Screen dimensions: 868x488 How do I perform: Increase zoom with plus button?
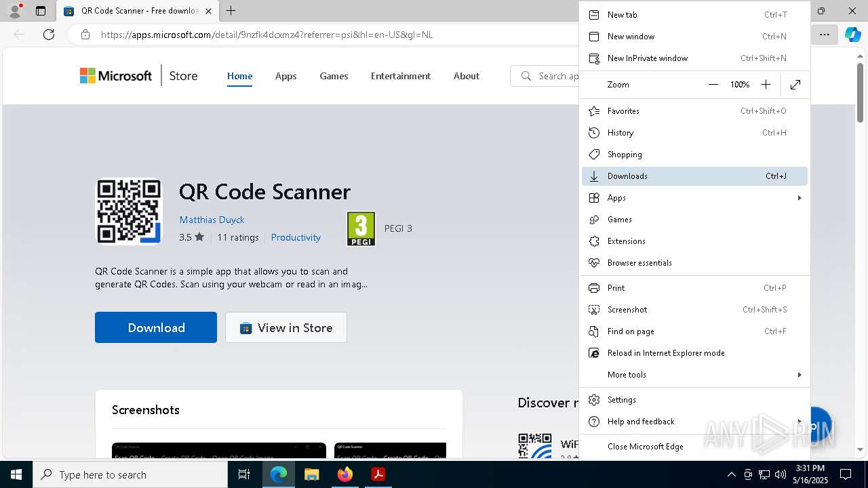[766, 85]
